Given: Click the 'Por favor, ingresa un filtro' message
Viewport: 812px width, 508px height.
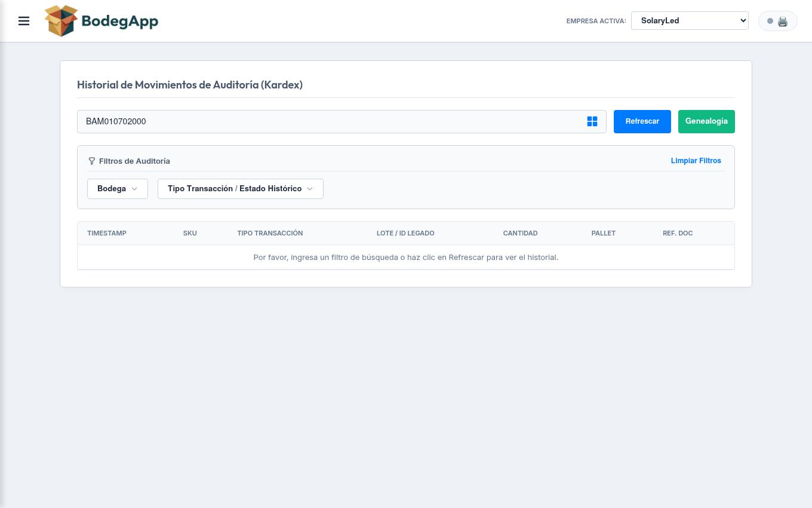Looking at the screenshot, I should [406, 257].
